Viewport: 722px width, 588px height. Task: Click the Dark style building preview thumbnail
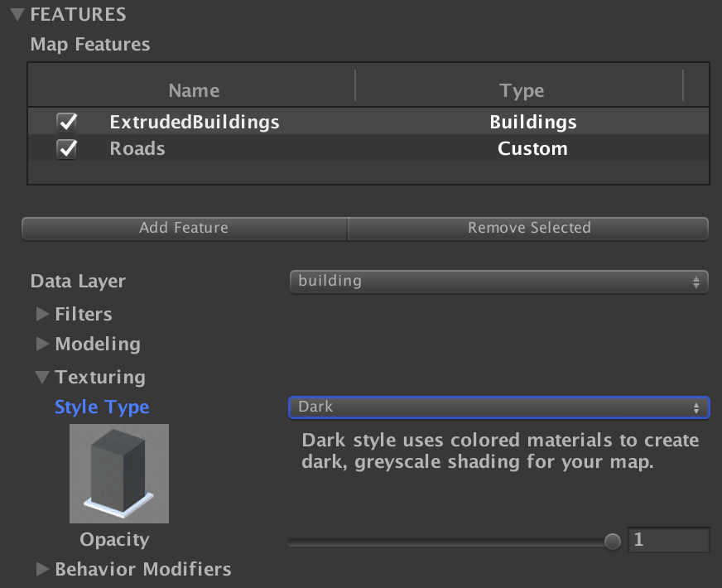(x=119, y=474)
